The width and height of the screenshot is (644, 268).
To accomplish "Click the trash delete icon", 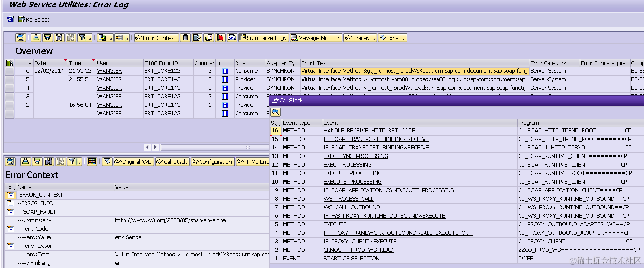I will [185, 38].
